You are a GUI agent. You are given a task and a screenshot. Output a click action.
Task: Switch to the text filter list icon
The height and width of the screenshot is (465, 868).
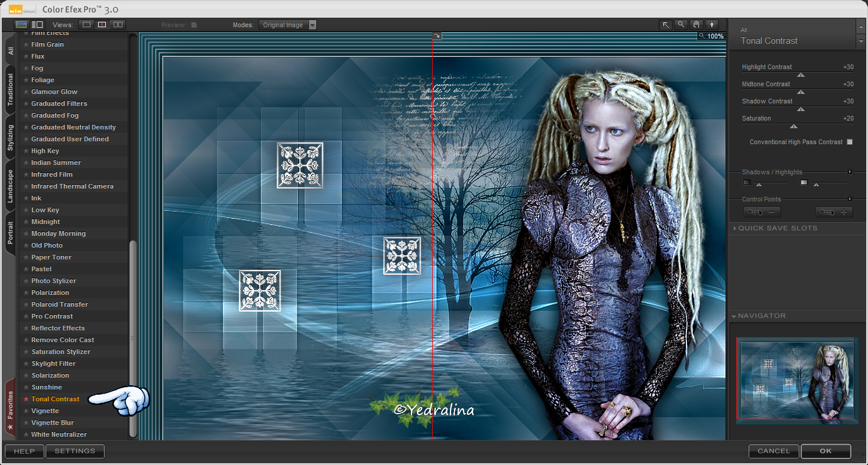point(37,25)
